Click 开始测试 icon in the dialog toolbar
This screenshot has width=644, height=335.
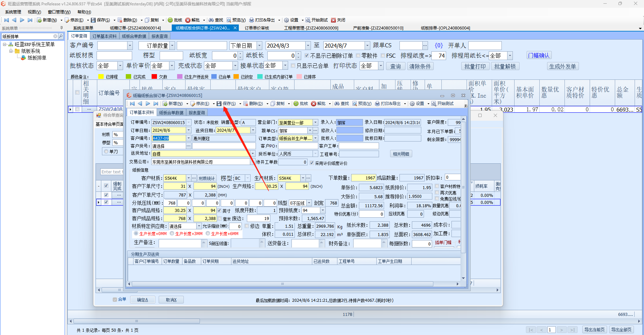coord(434,104)
